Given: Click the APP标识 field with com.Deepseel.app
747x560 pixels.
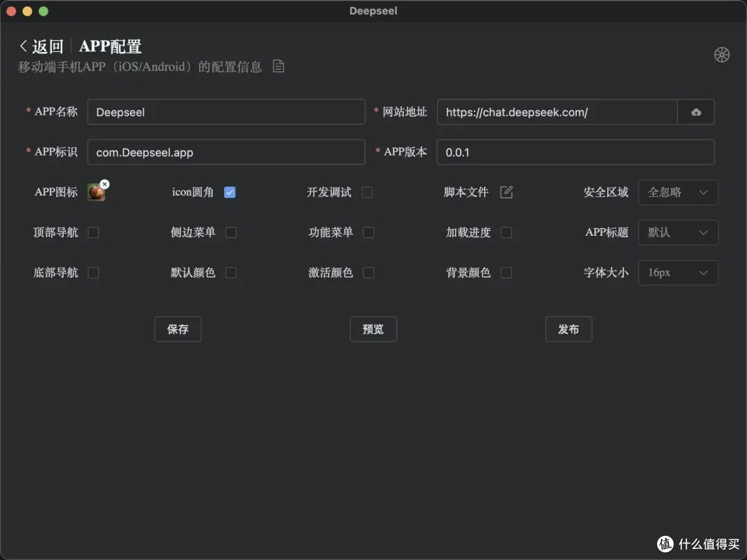Looking at the screenshot, I should 226,152.
